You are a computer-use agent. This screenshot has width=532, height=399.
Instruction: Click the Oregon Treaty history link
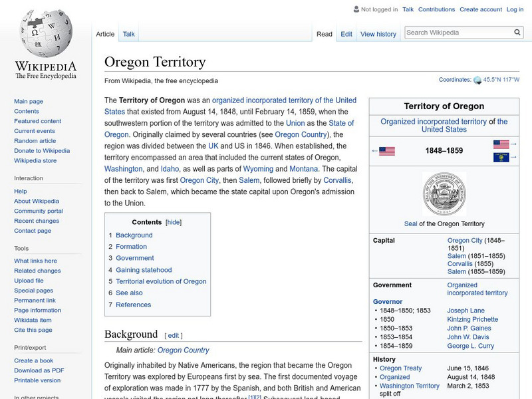coord(401,368)
